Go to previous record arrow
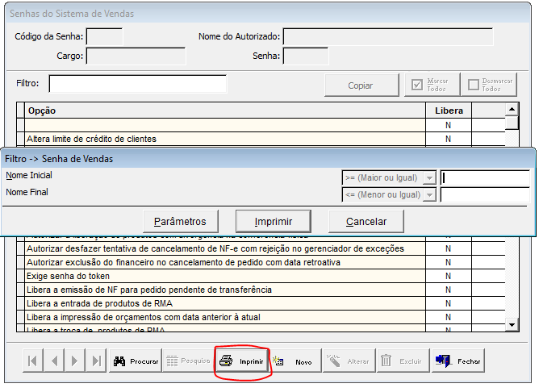 (x=53, y=361)
